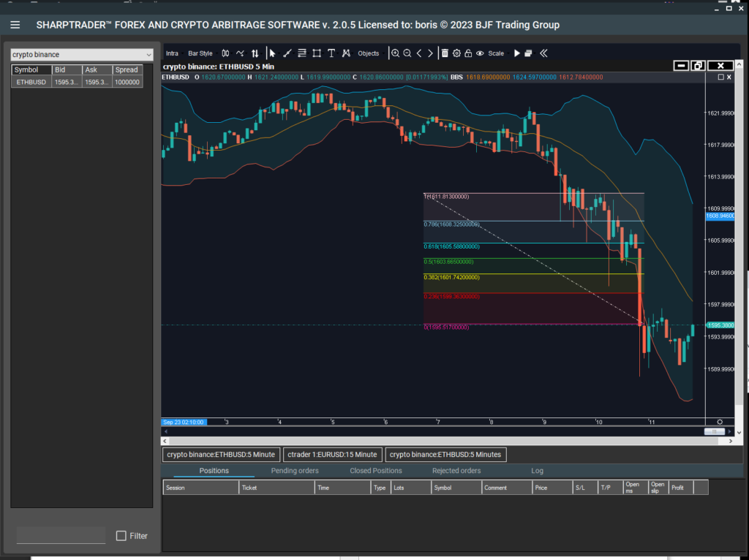Viewport: 749px width, 560px height.
Task: Collapse toolbar with double-left chevron
Action: (x=543, y=53)
